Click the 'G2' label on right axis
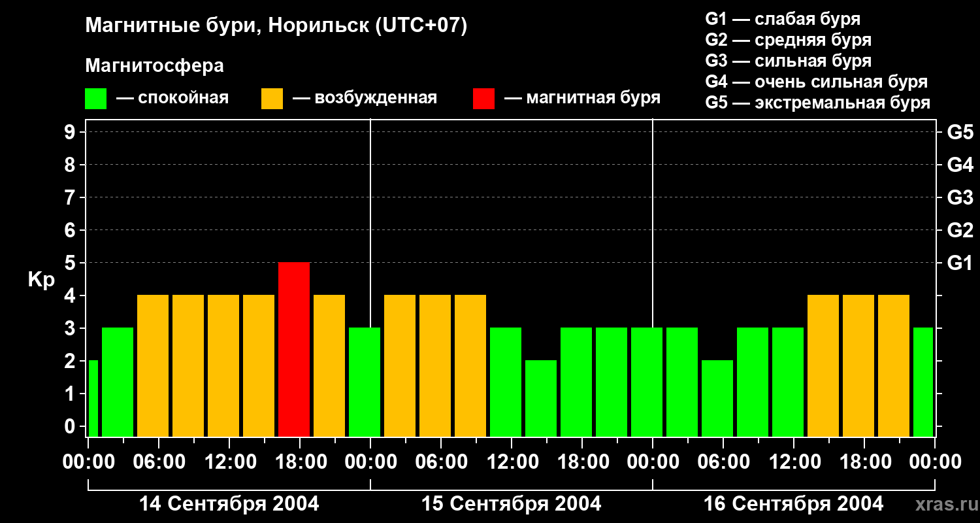The height and width of the screenshot is (523, 980). coord(960,230)
